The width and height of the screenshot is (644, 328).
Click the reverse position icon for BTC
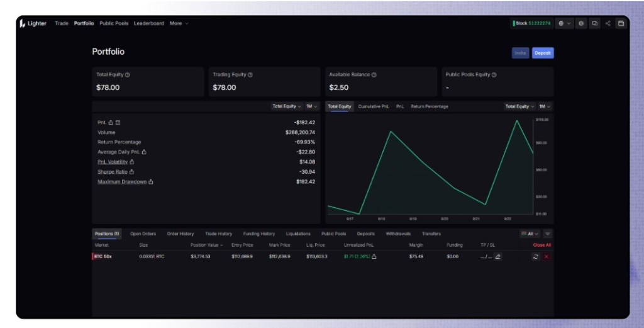click(535, 257)
